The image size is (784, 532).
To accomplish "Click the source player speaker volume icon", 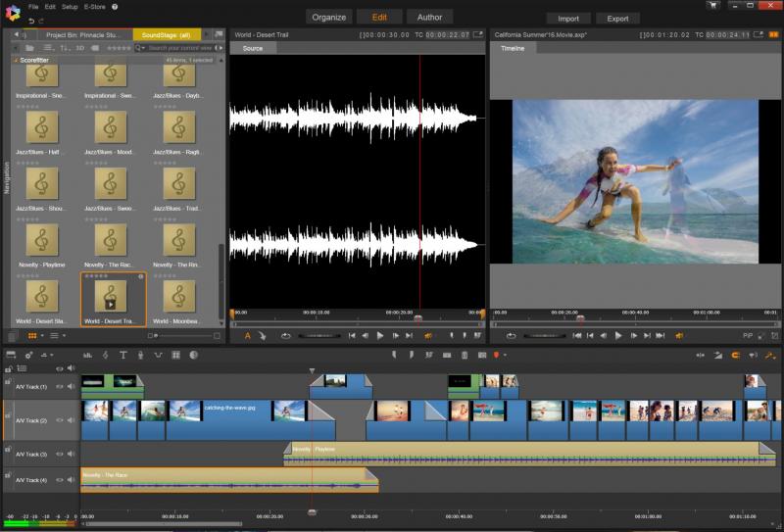I will coord(428,335).
